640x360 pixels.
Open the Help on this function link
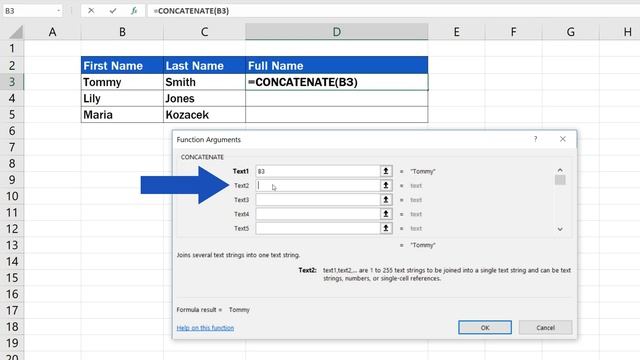205,328
